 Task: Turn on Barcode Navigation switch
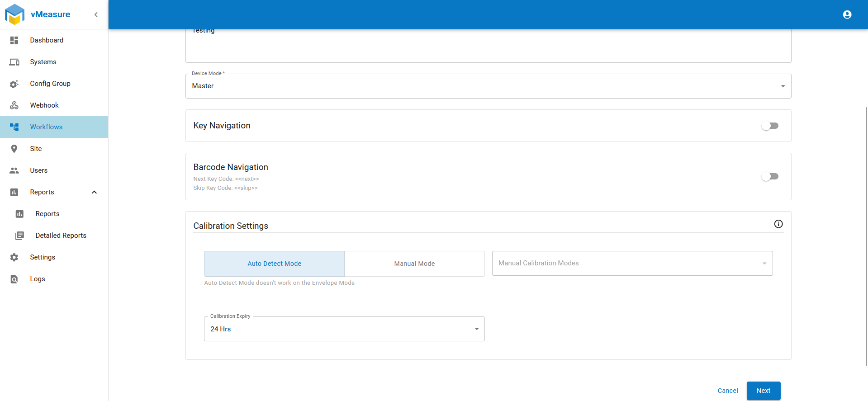[769, 176]
